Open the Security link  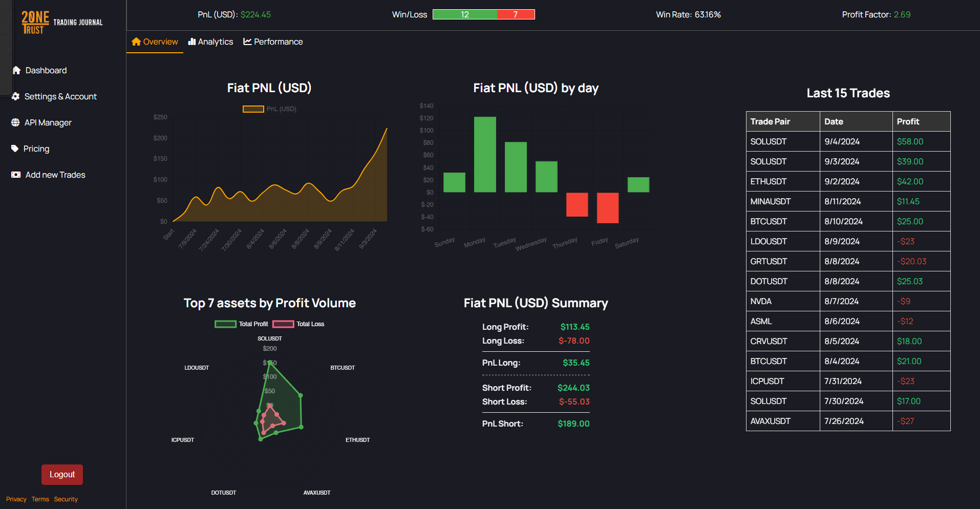[66, 499]
